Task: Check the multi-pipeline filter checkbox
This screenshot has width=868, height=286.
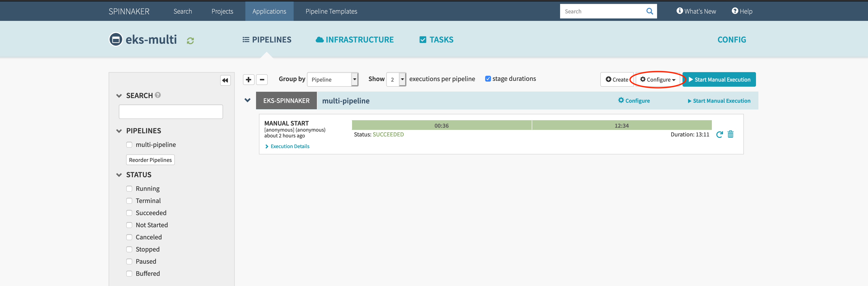Action: [129, 145]
